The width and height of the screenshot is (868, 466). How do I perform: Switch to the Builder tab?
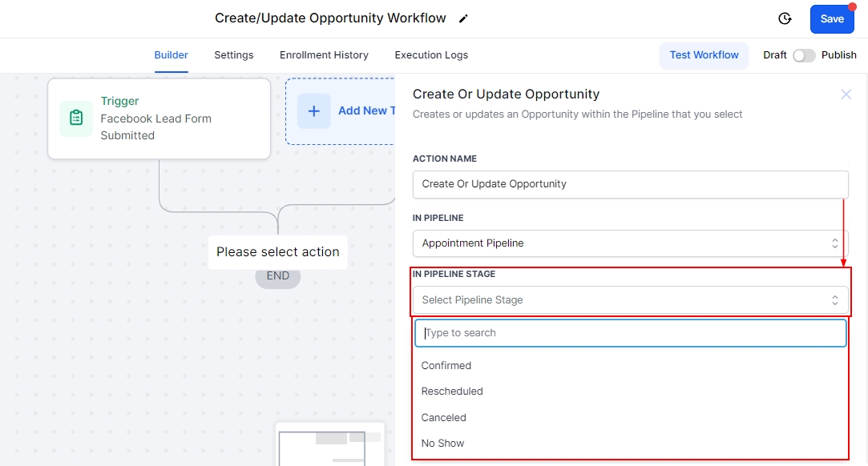172,55
